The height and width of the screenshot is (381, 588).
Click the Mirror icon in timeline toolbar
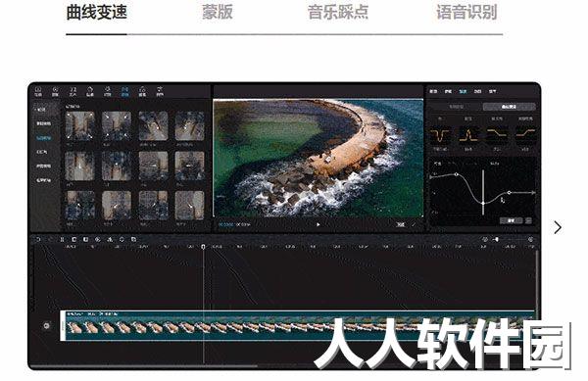110,239
